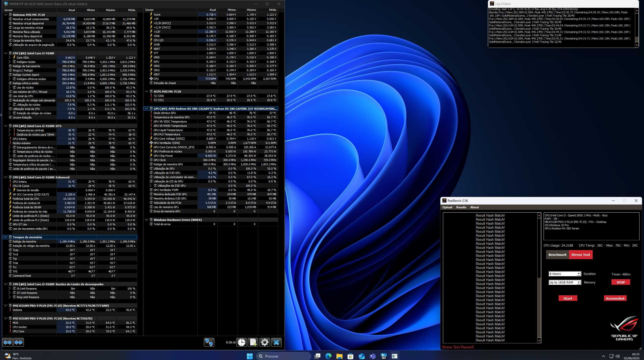Click the Screenshot button in RealBench
The width and height of the screenshot is (644, 360).
pos(615,298)
